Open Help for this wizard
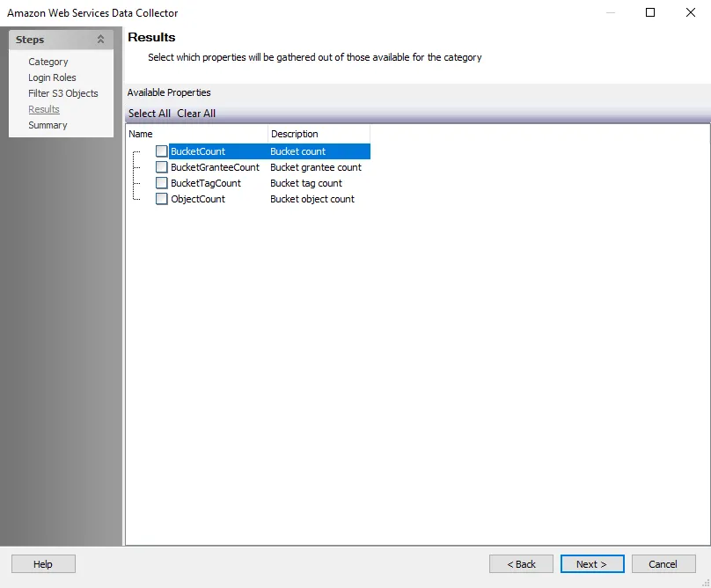Viewport: 711px width, 588px height. pyautogui.click(x=43, y=564)
